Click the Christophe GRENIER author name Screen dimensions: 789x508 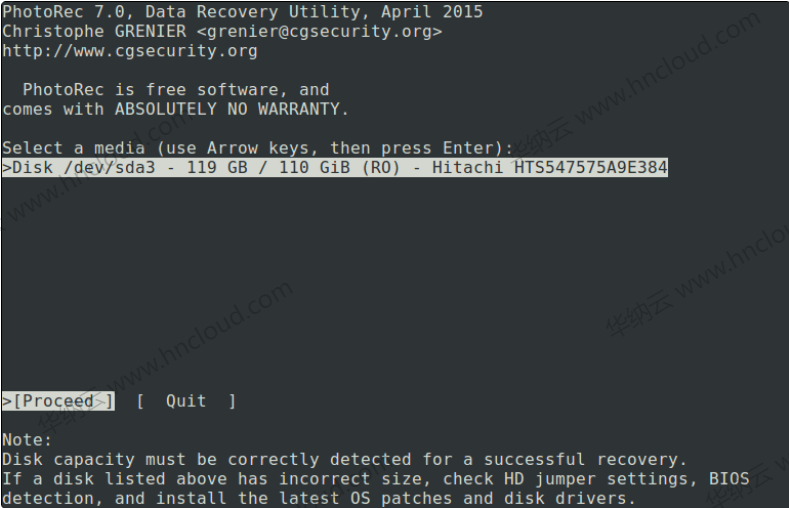(x=94, y=31)
